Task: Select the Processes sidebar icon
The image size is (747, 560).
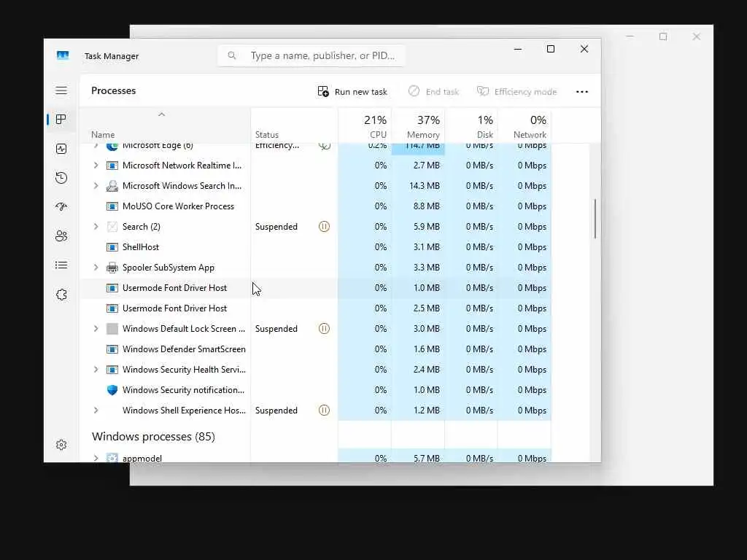Action: (61, 119)
